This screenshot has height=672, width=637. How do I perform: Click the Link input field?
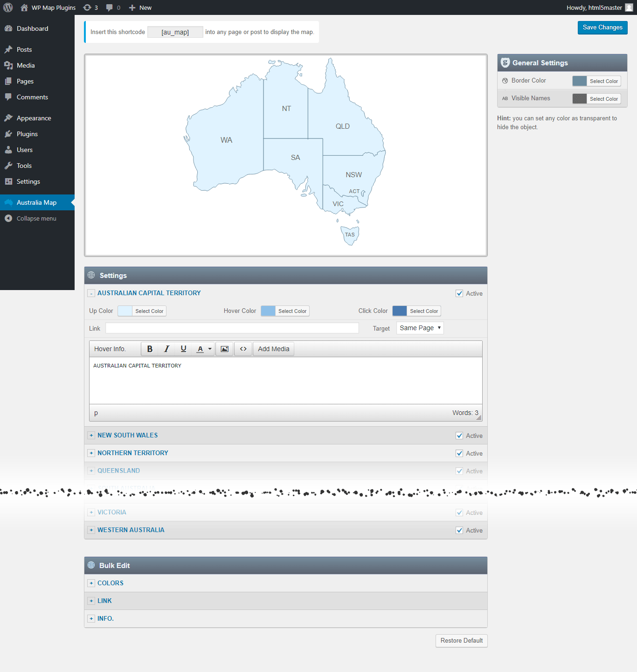(232, 328)
